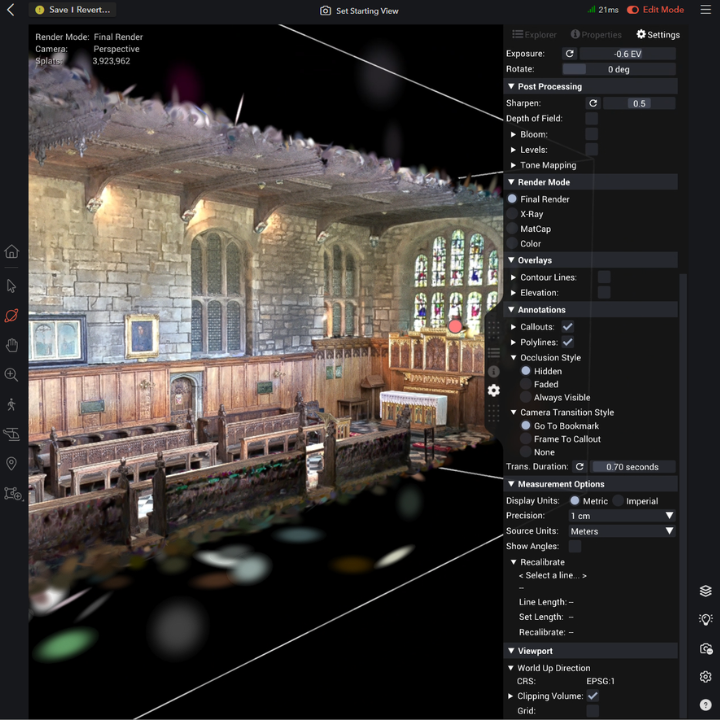Enable the Bloom checkbox
Viewport: 720px width, 720px height.
(591, 134)
